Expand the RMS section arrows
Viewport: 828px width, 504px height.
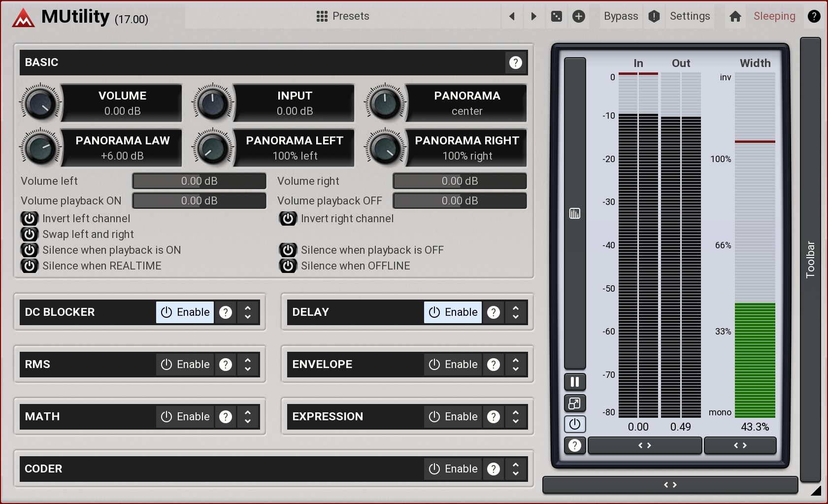[x=248, y=365]
